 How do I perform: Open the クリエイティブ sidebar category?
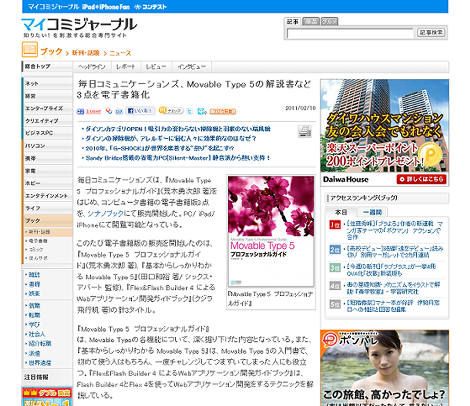pos(47,121)
